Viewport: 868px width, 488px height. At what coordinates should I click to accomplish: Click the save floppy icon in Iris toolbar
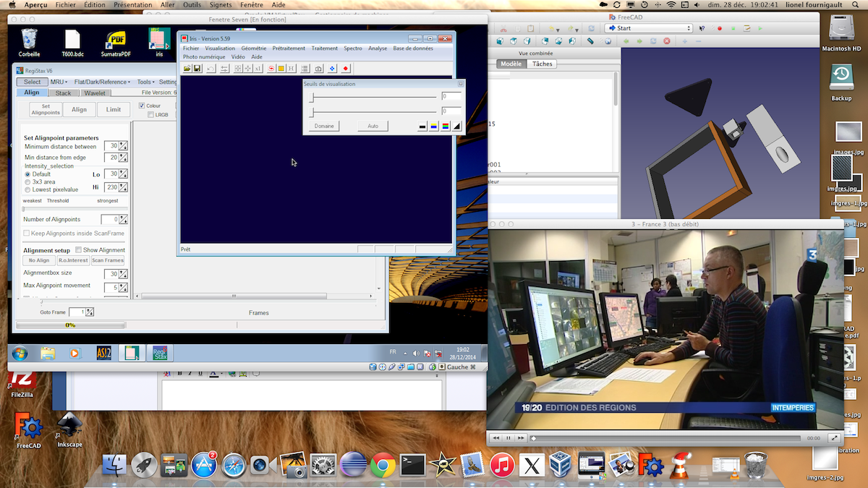click(197, 69)
